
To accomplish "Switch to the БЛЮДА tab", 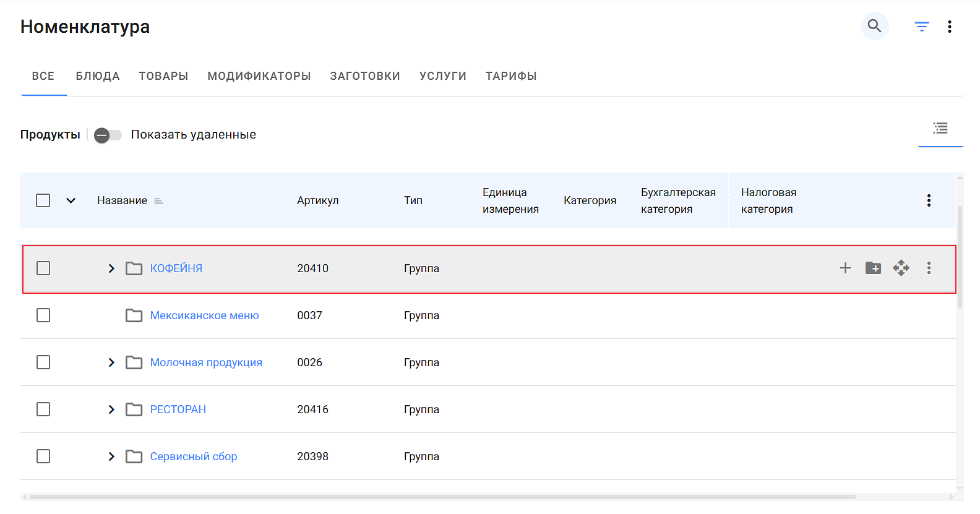I will (x=98, y=76).
